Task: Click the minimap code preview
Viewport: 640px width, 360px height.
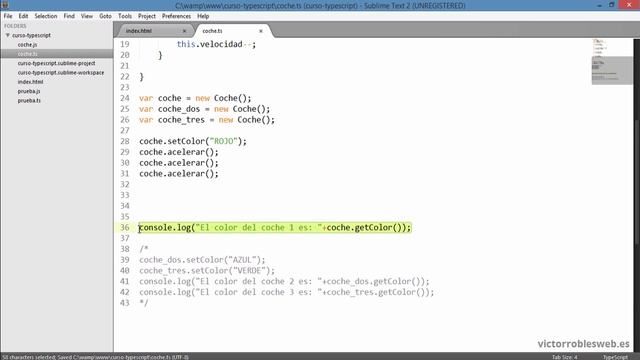Action: [611, 61]
